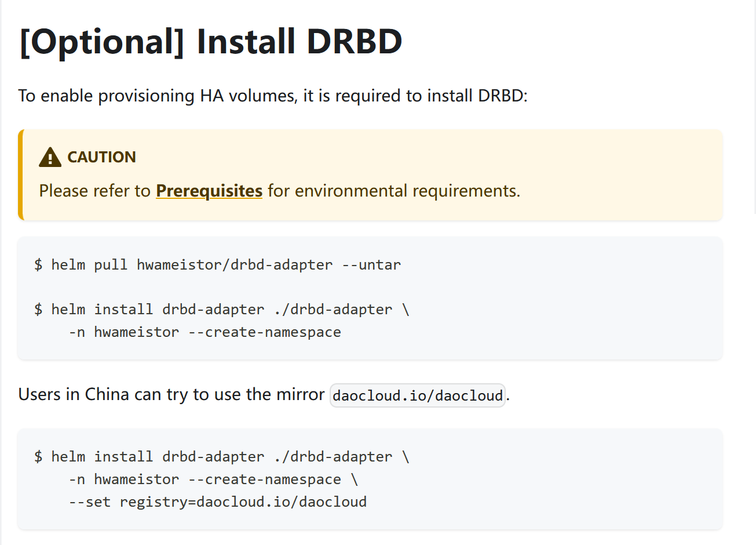Click the inline code "daocloud.io/daocloud"
Screen dimensions: 756x545
[x=418, y=395]
